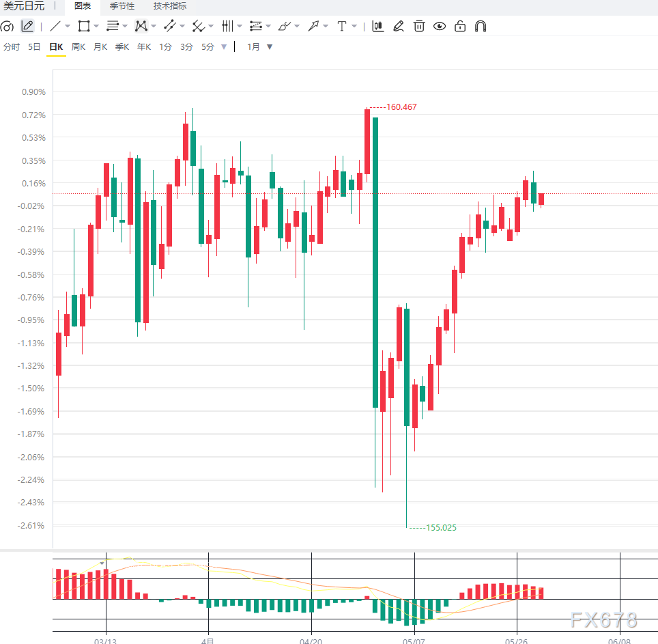Toggle the magnet snap icon
This screenshot has width=658, height=644.
(x=481, y=26)
